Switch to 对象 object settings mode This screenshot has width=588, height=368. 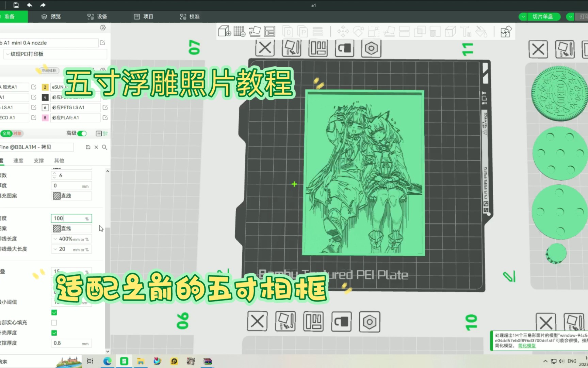[17, 134]
